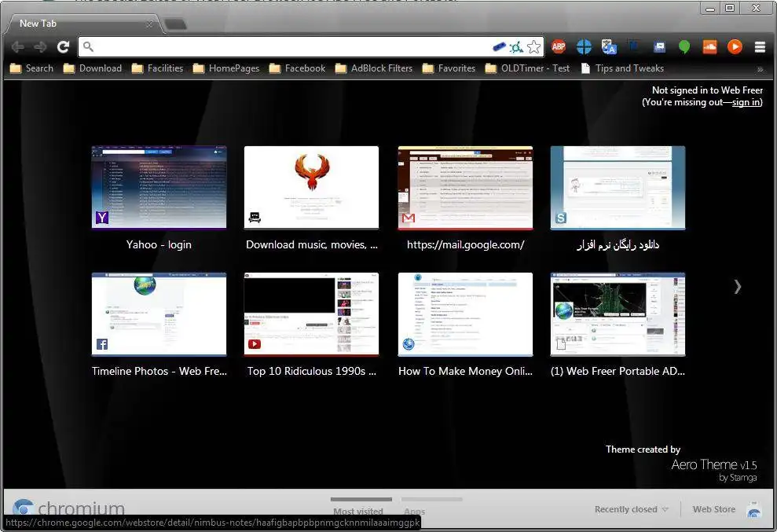Image resolution: width=777 pixels, height=532 pixels.
Task: Click the Facebook favicon on Timeline Photos thumbnail
Action: click(x=102, y=344)
